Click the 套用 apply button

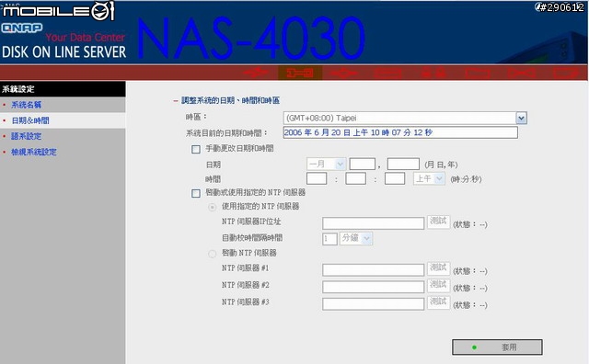(x=497, y=347)
